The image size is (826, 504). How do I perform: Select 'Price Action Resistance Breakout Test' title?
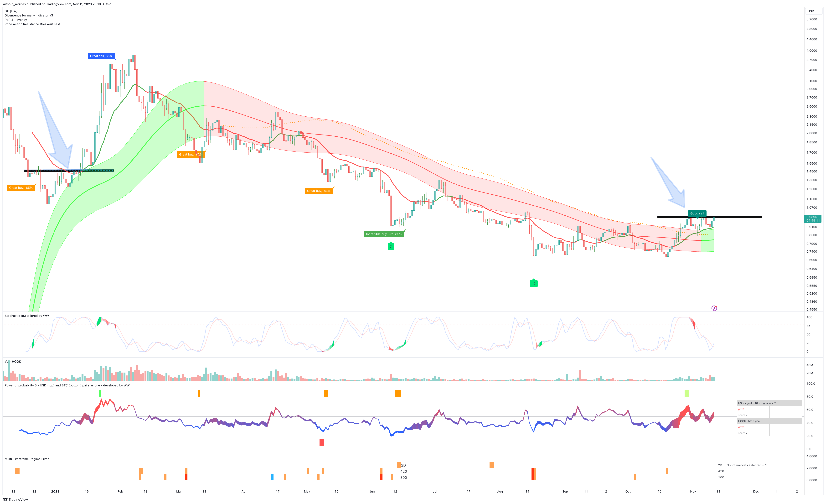32,24
